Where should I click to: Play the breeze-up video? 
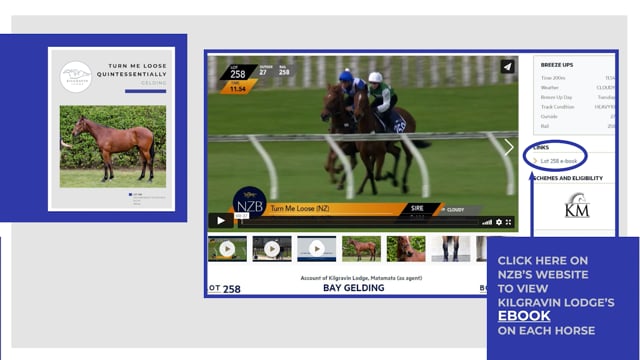[x=221, y=221]
